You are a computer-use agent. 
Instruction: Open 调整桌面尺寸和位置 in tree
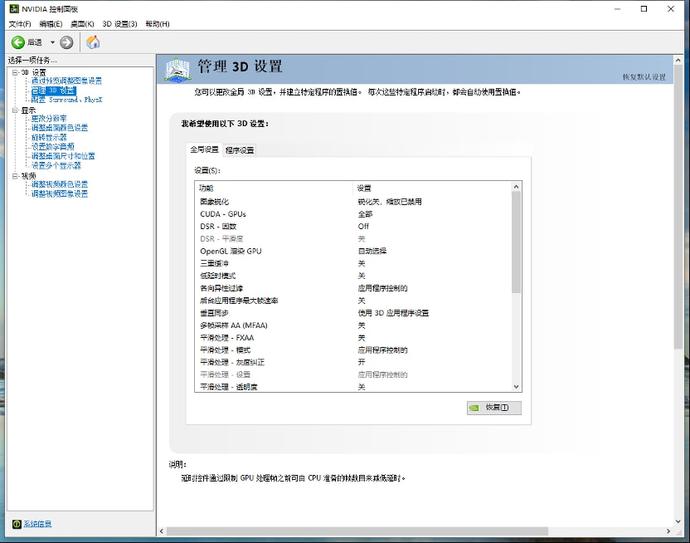click(x=63, y=156)
